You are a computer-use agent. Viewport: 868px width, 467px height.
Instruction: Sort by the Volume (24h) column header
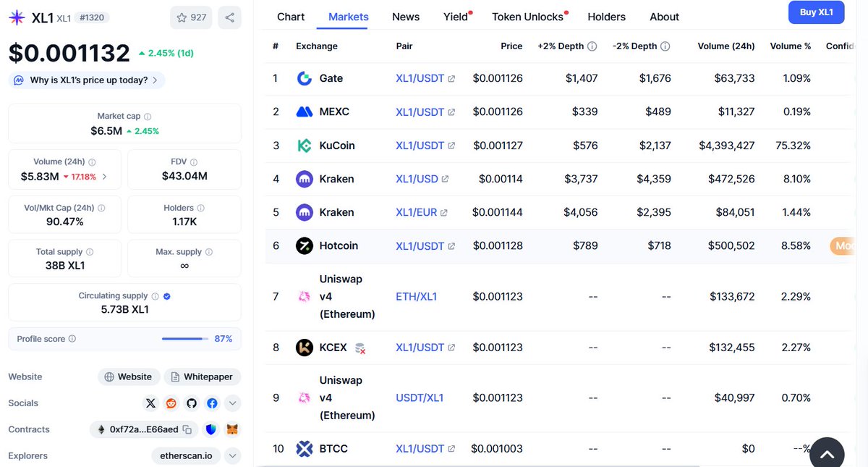726,46
